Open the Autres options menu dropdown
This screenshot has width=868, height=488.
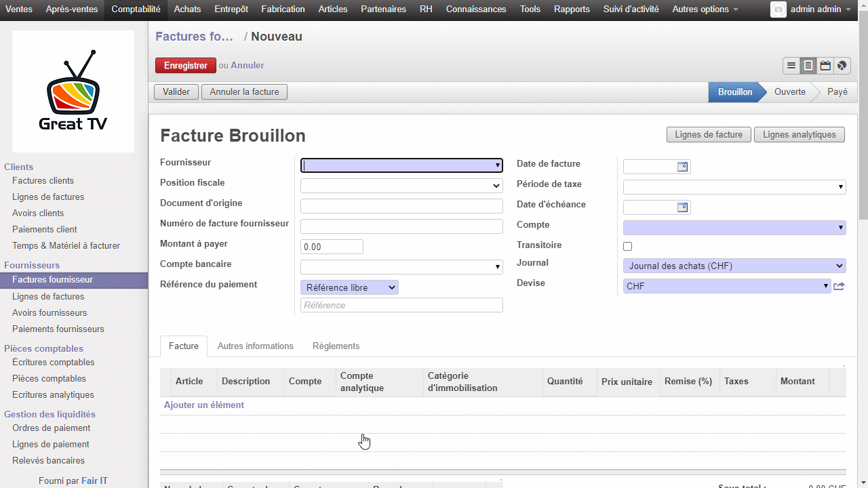point(705,9)
